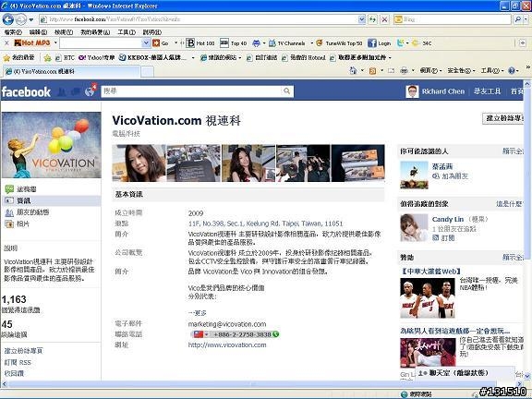Screen dimensions: 532x399
Task: Open TuneWiki Top 50 toolbar item
Action: pyautogui.click(x=339, y=43)
